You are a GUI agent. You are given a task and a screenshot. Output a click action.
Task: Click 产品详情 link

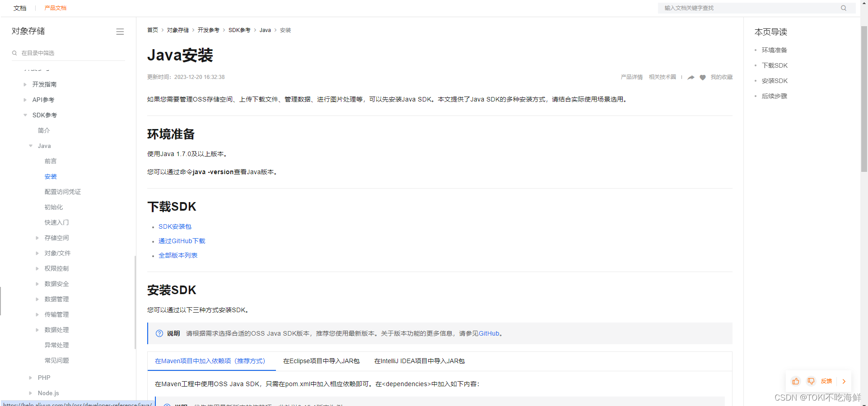631,77
